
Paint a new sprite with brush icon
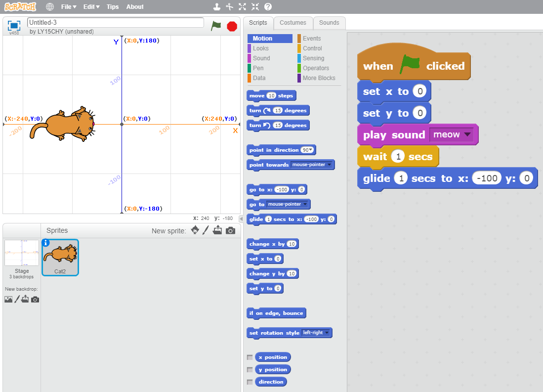206,230
